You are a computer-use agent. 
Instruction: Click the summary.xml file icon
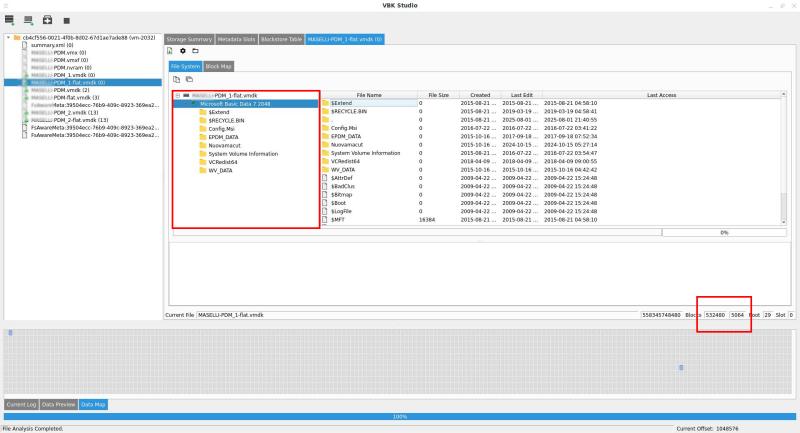(x=24, y=45)
